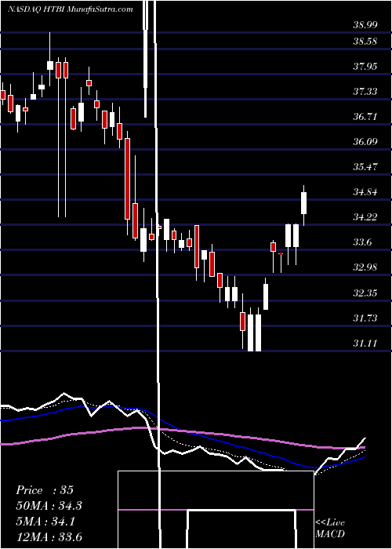
Task: Click the 32.35 price axis label
Action: coord(365,293)
